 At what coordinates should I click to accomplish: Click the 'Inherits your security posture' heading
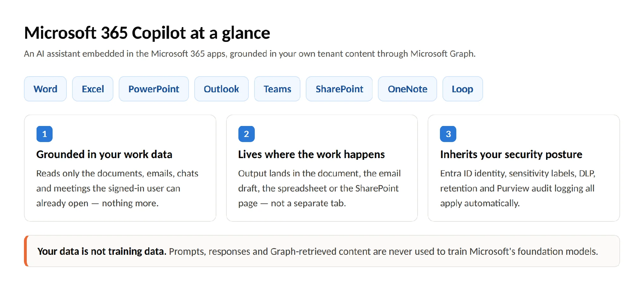click(511, 154)
